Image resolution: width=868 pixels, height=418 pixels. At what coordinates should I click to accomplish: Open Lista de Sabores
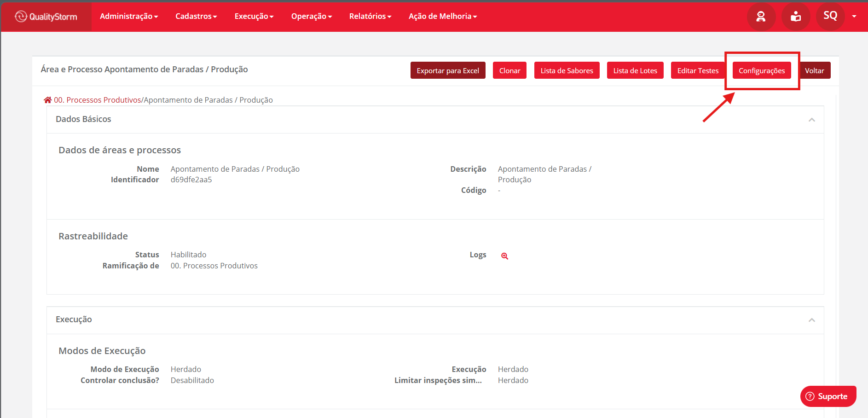[x=567, y=70]
